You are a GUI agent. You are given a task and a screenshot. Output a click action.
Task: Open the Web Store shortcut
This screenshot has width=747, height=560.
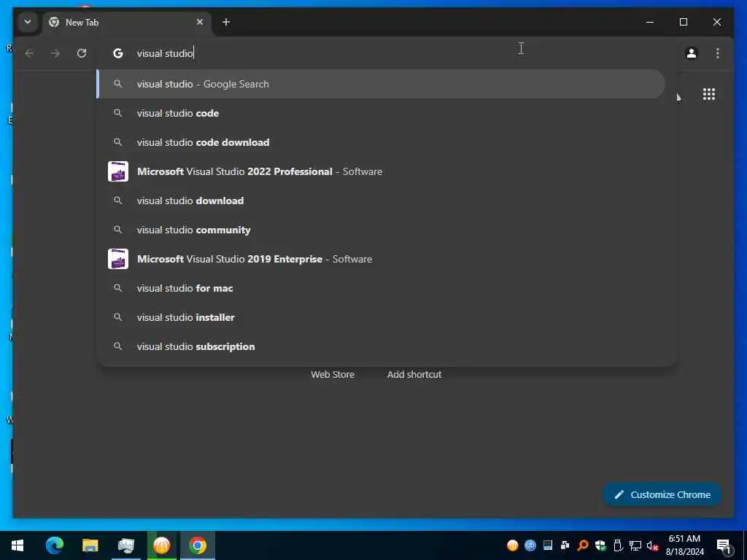[333, 374]
